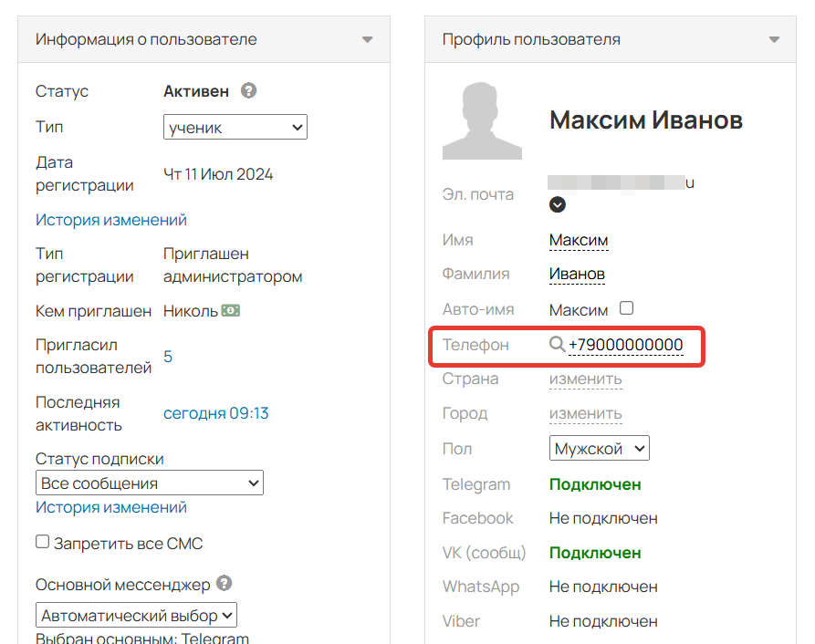Click изменить next to Город
815x644 pixels.
(585, 413)
